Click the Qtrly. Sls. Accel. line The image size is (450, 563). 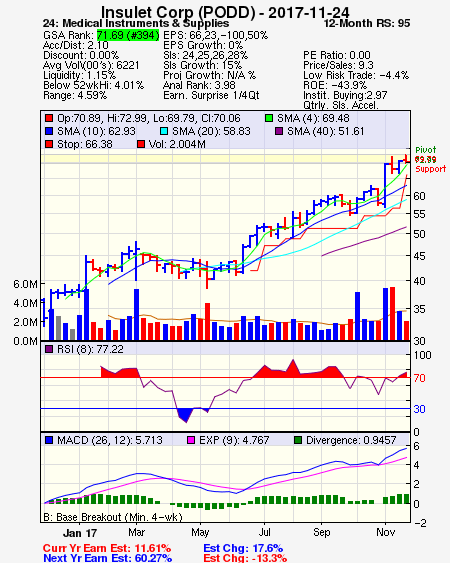tap(341, 105)
